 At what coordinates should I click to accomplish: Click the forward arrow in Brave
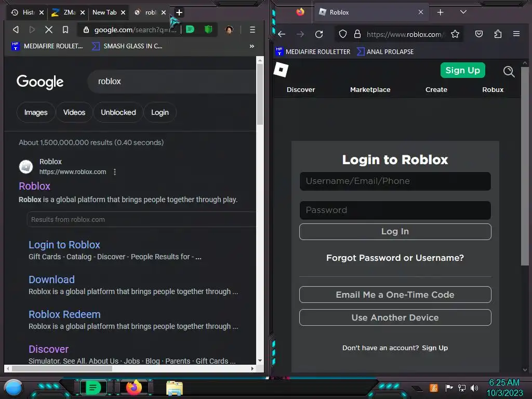click(x=32, y=30)
